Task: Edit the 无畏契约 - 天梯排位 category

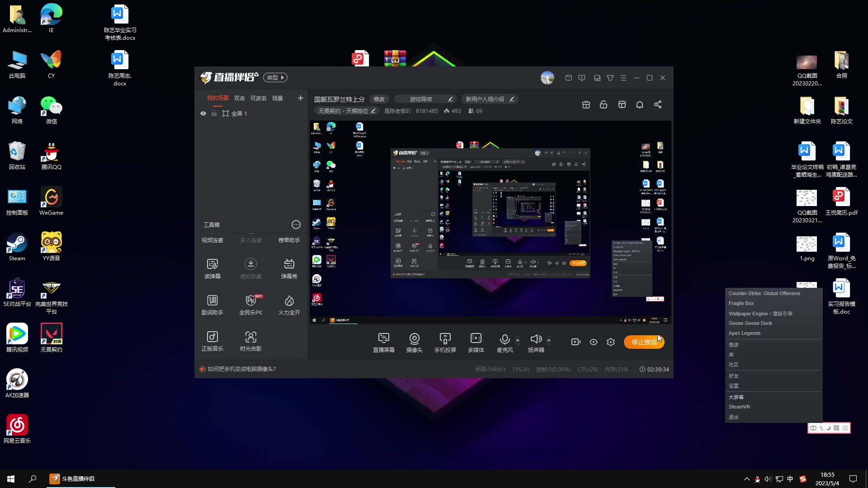Action: click(347, 111)
